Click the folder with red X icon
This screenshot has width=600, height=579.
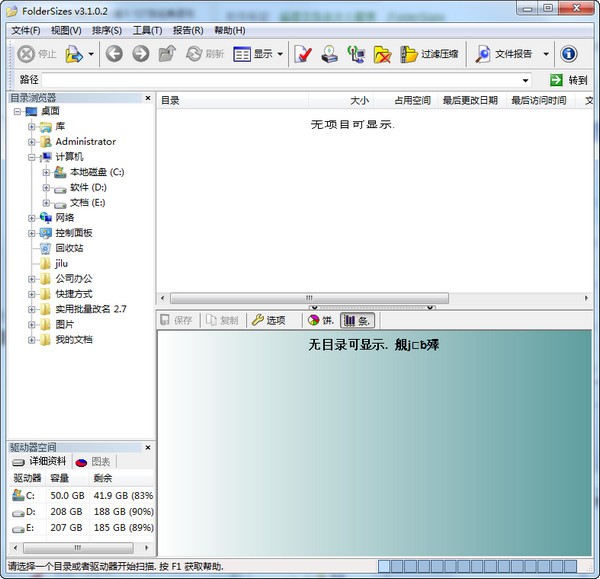pos(382,54)
